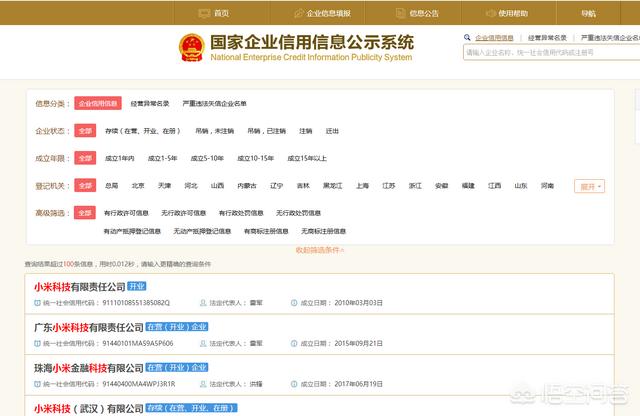Click legal representative icon in 珠海小米金融科技 row
This screenshot has width=640, height=416.
203,384
